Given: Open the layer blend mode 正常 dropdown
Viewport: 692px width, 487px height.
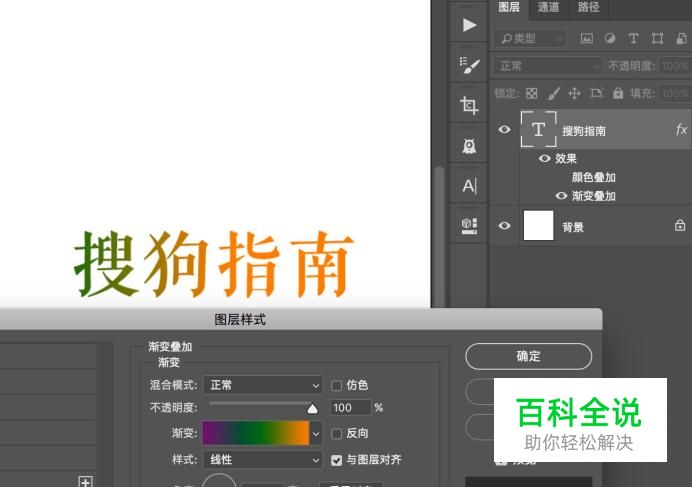Looking at the screenshot, I should pos(547,66).
